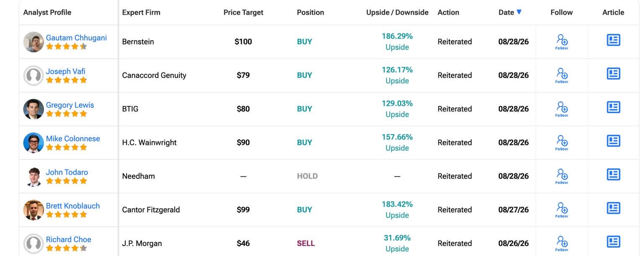Open Brett Knoblauch's profile link
The height and width of the screenshot is (256, 644).
coord(73,206)
